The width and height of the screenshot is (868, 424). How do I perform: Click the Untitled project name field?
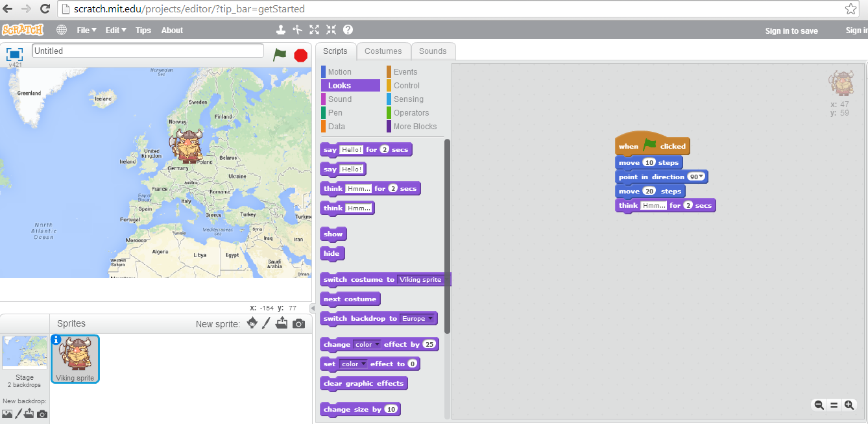pyautogui.click(x=146, y=50)
